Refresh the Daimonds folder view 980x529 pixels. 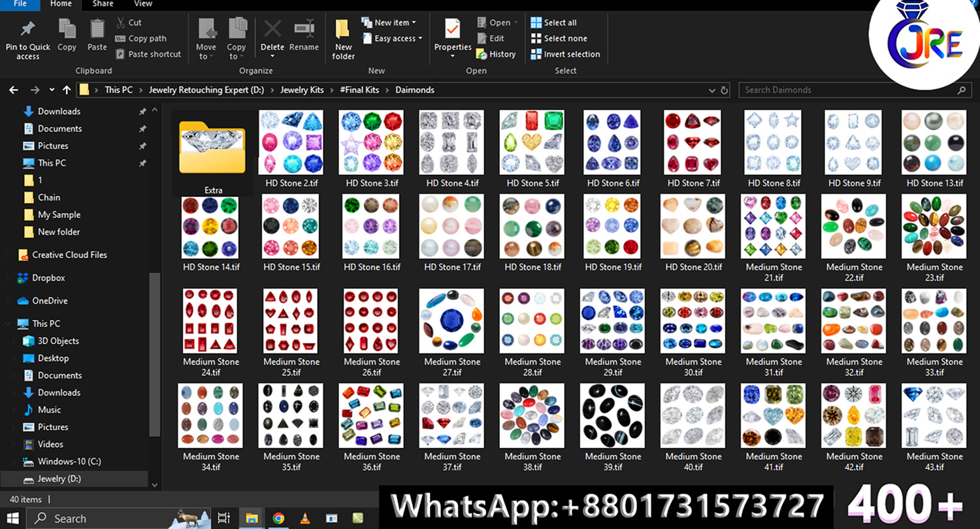(x=724, y=90)
